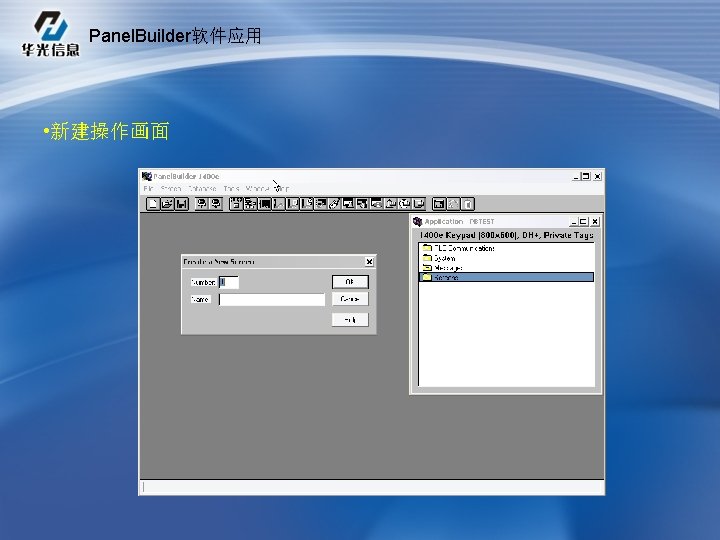The width and height of the screenshot is (720, 540).
Task: Maximize the Application PBTEST window
Action: 583,222
